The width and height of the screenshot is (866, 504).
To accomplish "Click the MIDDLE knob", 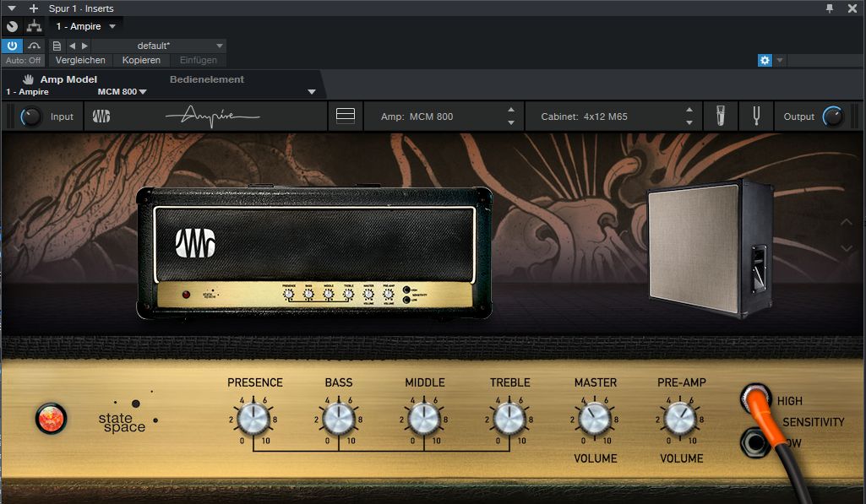I will pos(423,419).
